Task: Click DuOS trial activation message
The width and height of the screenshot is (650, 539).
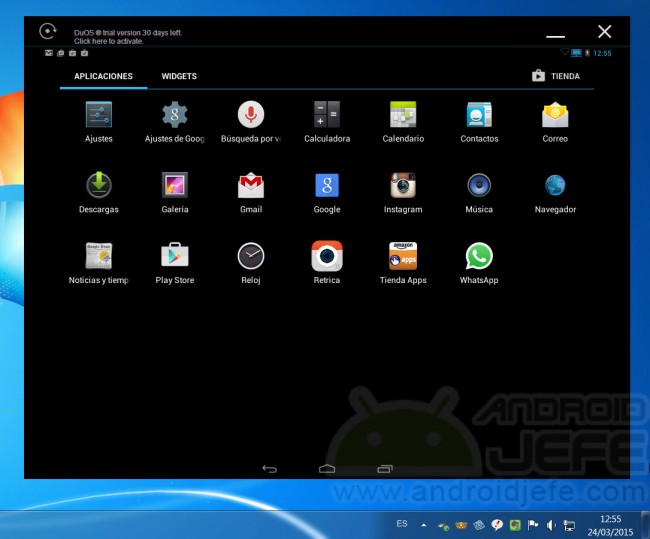Action: tap(128, 37)
